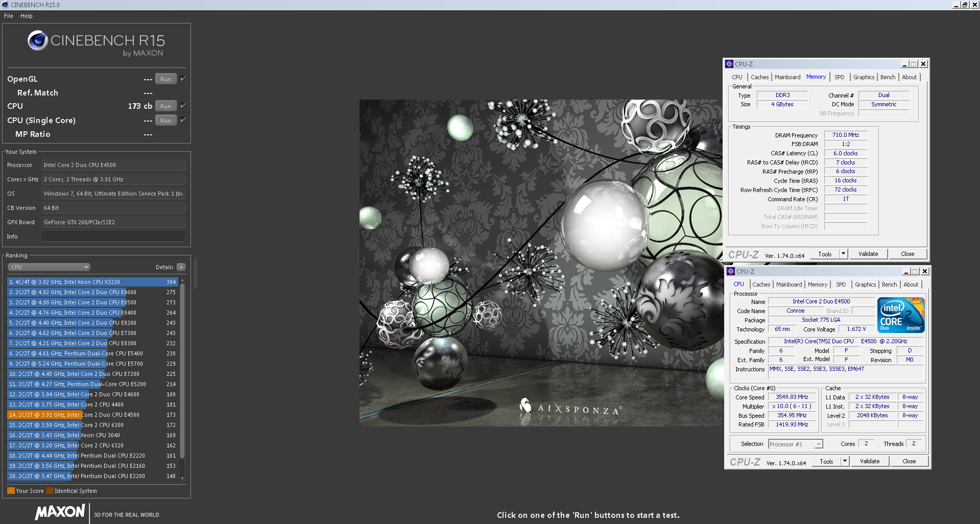
Task: Open Caches tab in upper CPU-Z
Action: (759, 77)
